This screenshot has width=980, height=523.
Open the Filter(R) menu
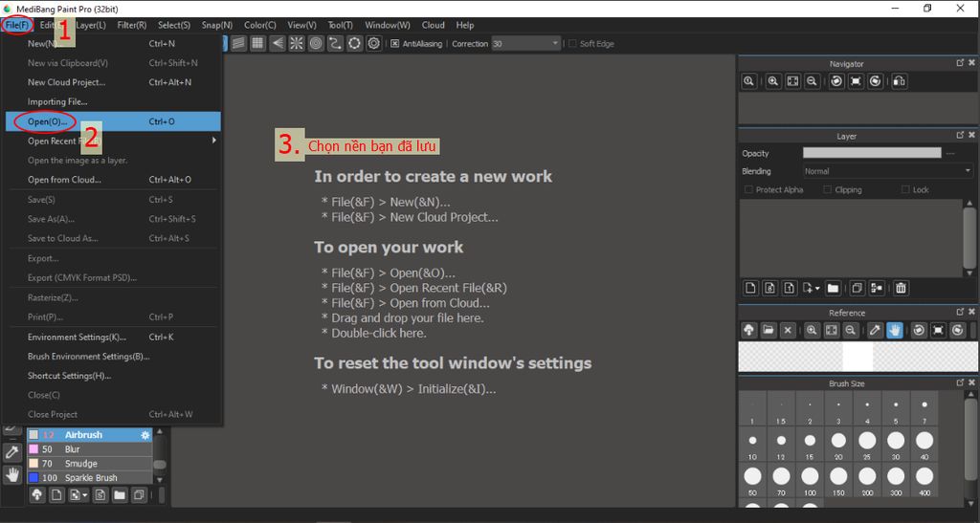pos(132,25)
